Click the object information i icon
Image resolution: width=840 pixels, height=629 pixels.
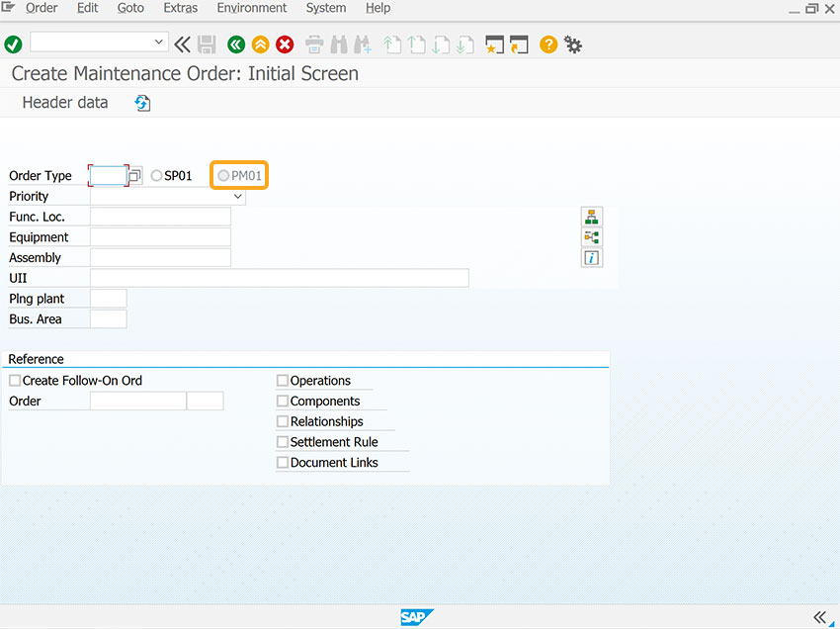click(591, 258)
